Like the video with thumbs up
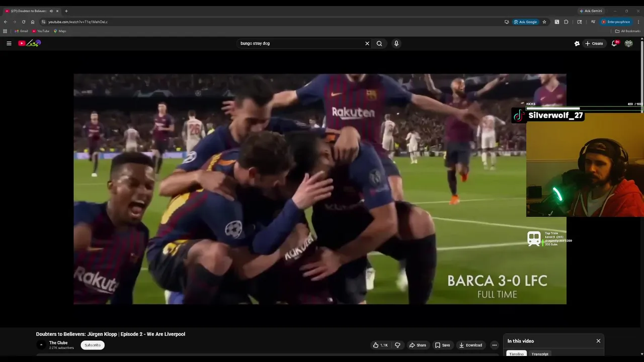This screenshot has height=362, width=644. 380,345
